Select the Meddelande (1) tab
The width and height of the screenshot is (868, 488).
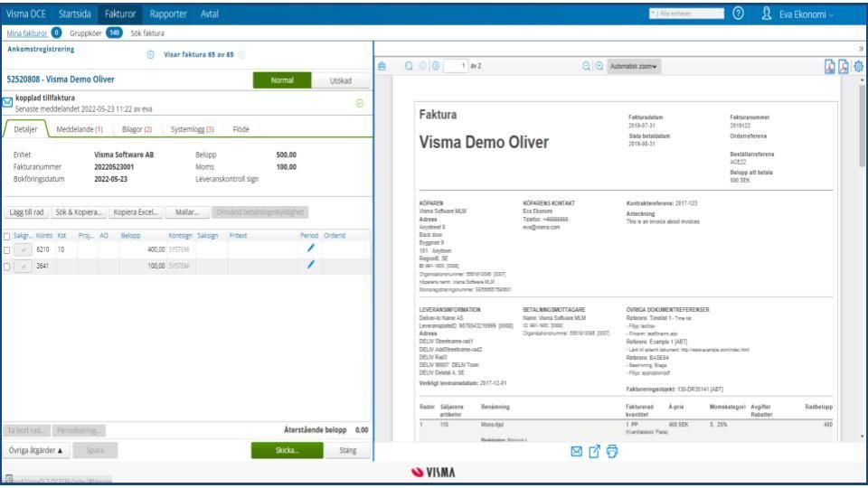(80, 129)
